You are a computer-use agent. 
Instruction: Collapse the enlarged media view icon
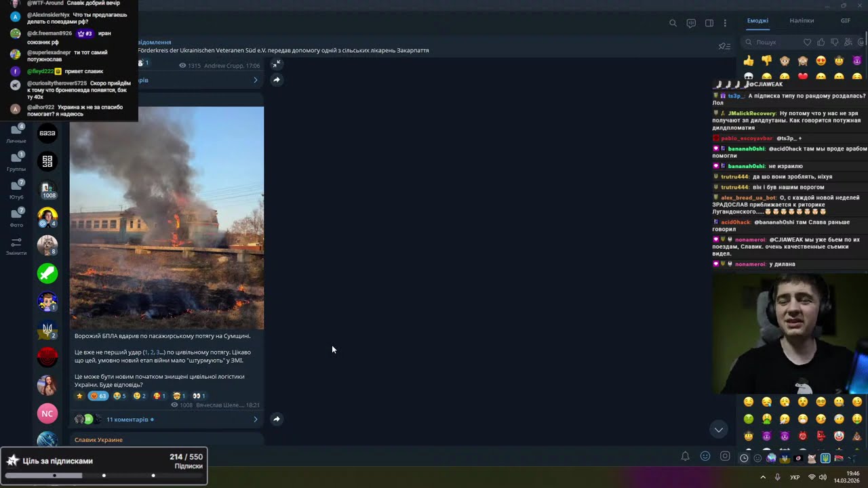276,64
